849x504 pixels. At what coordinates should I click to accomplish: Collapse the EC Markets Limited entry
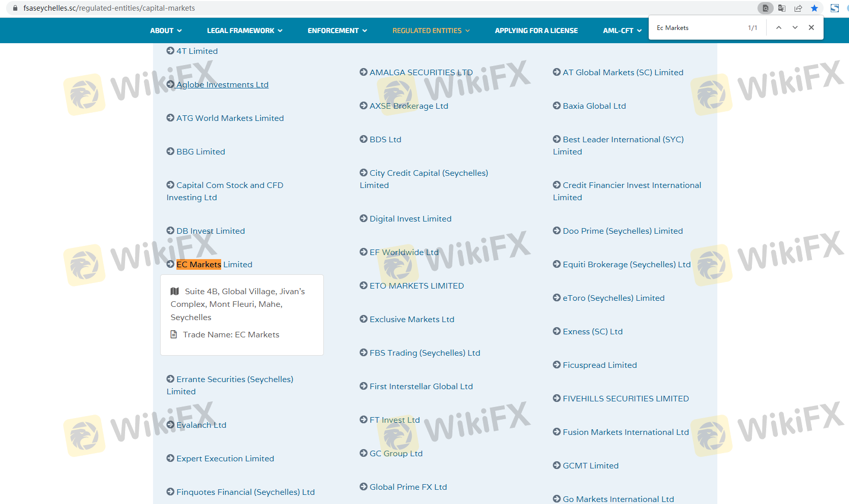click(214, 264)
